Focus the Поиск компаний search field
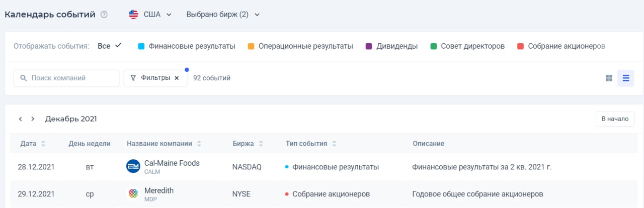Image resolution: width=644 pixels, height=208 pixels. pyautogui.click(x=70, y=78)
